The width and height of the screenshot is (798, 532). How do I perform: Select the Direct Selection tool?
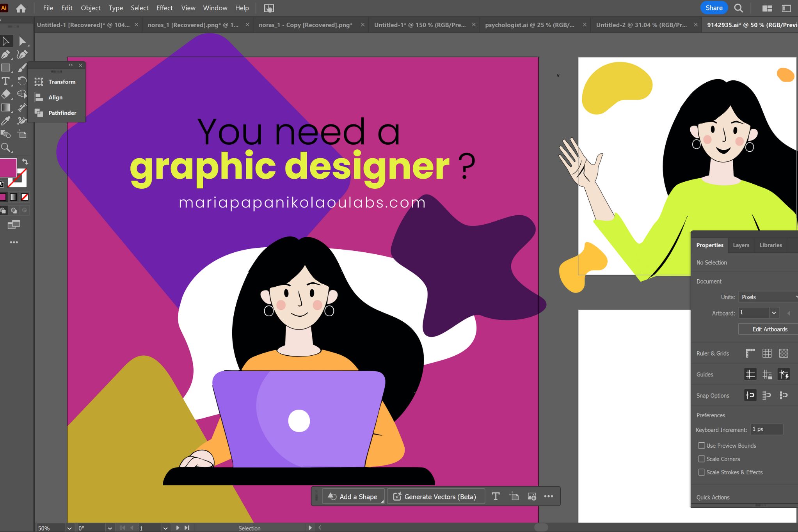click(22, 41)
